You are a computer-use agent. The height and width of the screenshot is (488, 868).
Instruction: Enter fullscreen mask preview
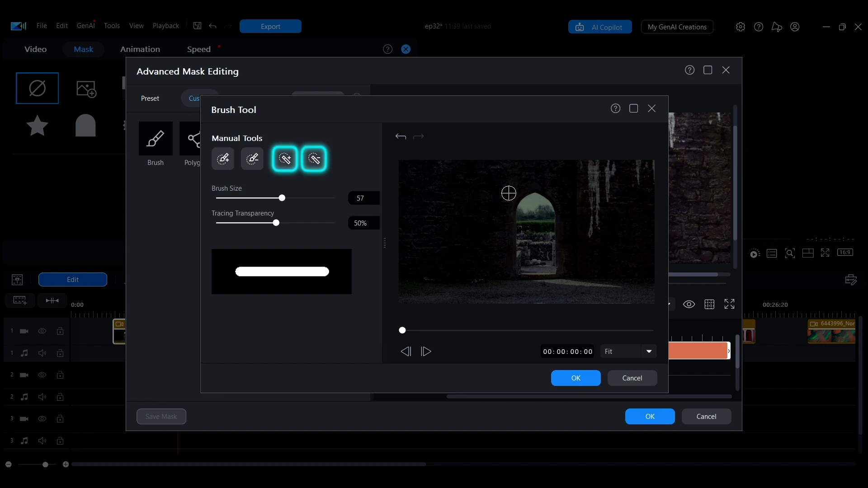(x=729, y=304)
